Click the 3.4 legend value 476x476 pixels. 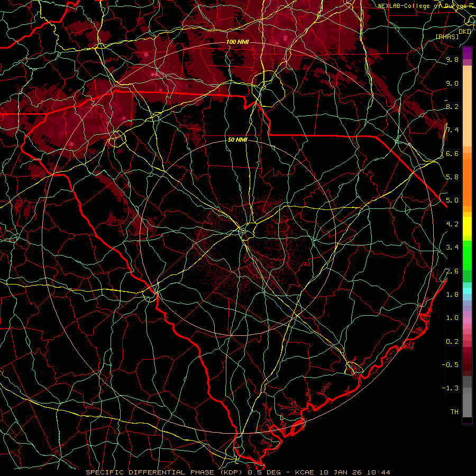[452, 248]
